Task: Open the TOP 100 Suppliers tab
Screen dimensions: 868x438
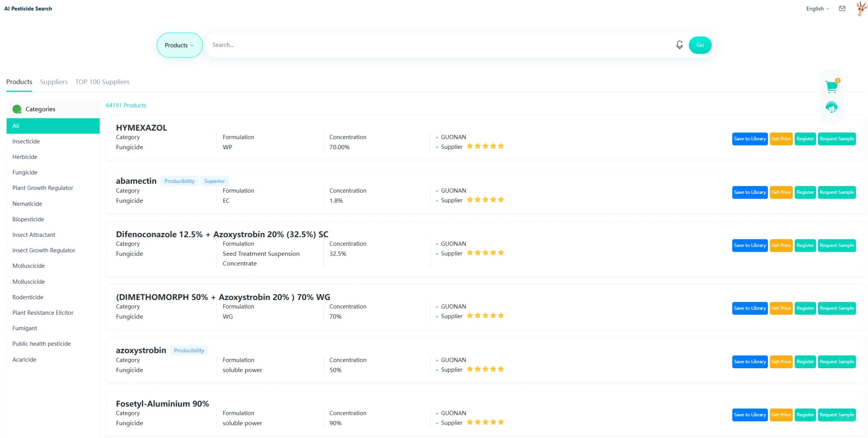Action: pyautogui.click(x=102, y=82)
